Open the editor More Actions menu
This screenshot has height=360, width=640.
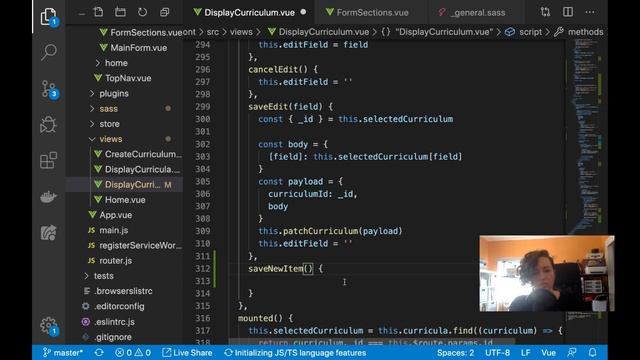tap(590, 12)
